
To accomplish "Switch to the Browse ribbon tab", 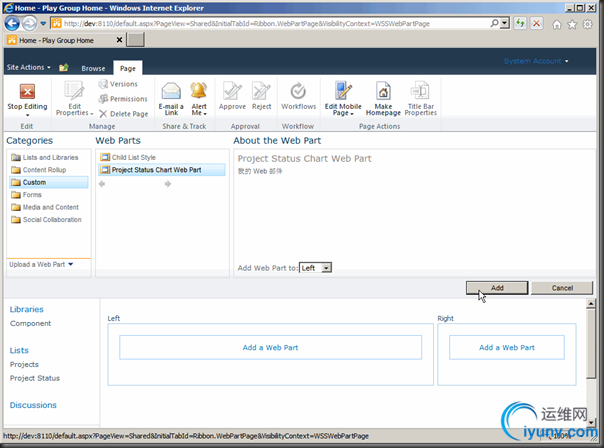I will point(93,68).
